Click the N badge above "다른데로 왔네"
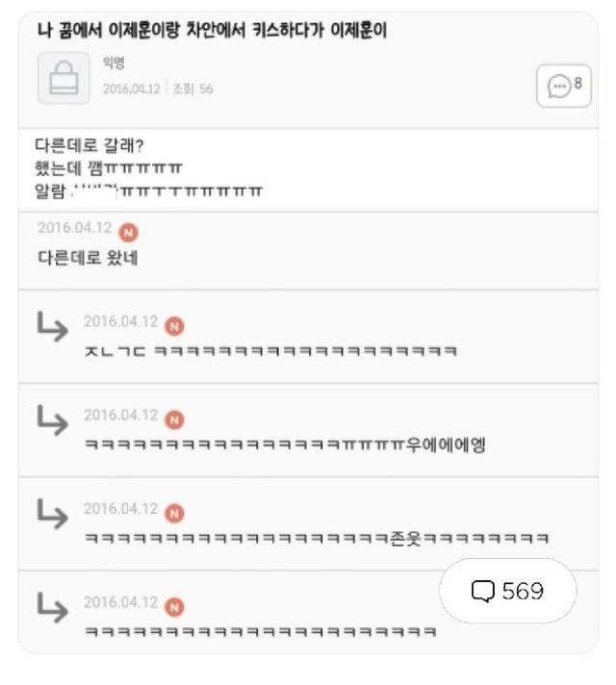 click(x=129, y=232)
